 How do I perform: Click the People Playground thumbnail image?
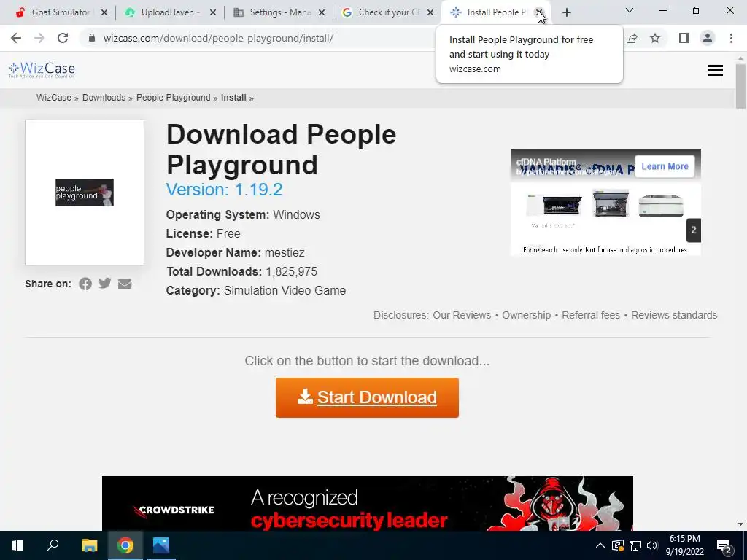click(85, 192)
